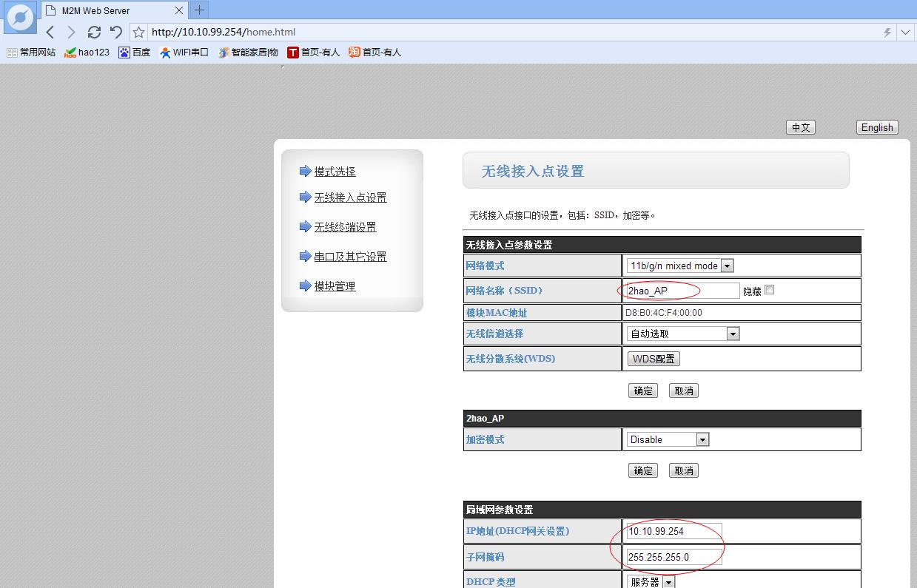The height and width of the screenshot is (588, 917).
Task: Expand the 网络模式 11b/g/n mixed mode dropdown
Action: (x=679, y=266)
